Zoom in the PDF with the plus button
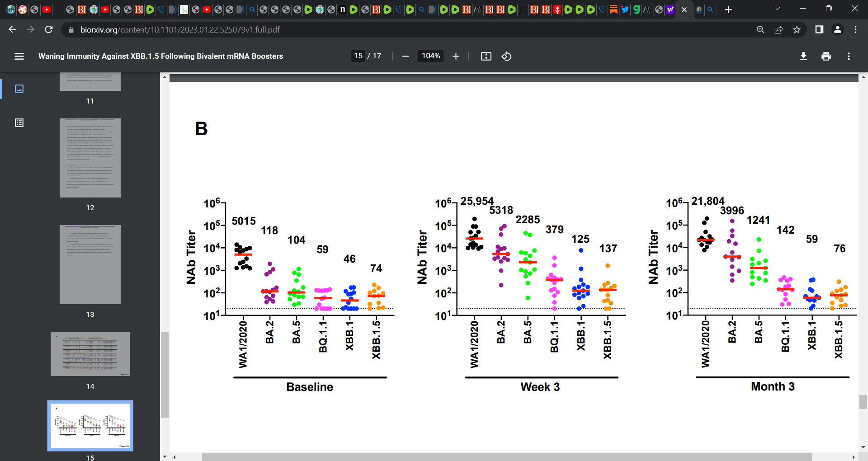868x461 pixels. click(x=456, y=56)
